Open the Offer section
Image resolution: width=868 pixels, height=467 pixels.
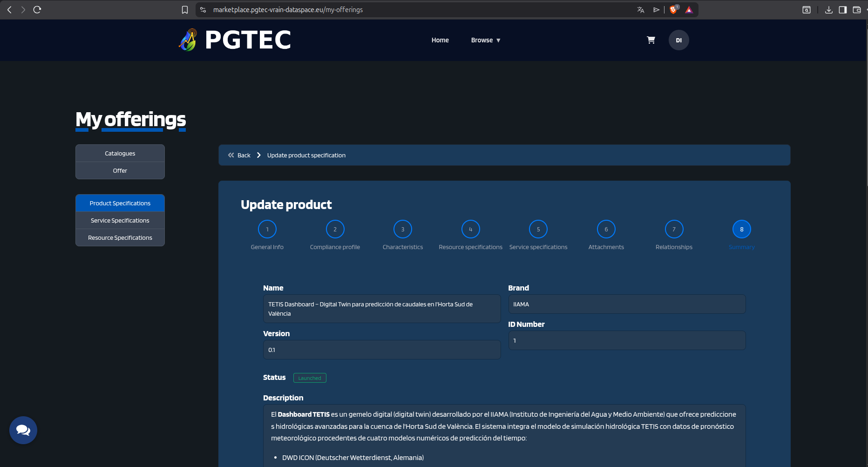(x=120, y=170)
